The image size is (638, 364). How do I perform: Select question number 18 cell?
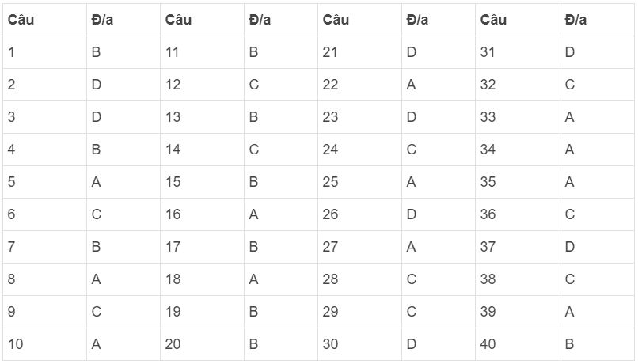[173, 279]
